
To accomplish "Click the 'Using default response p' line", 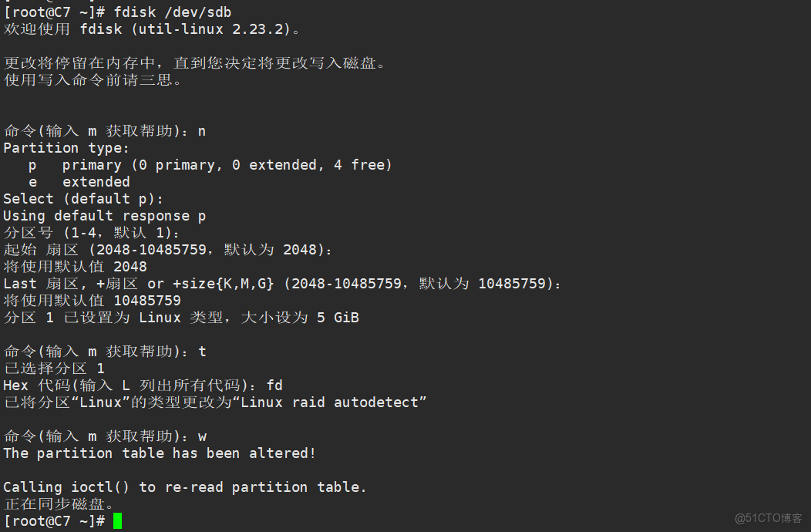I will (x=104, y=216).
